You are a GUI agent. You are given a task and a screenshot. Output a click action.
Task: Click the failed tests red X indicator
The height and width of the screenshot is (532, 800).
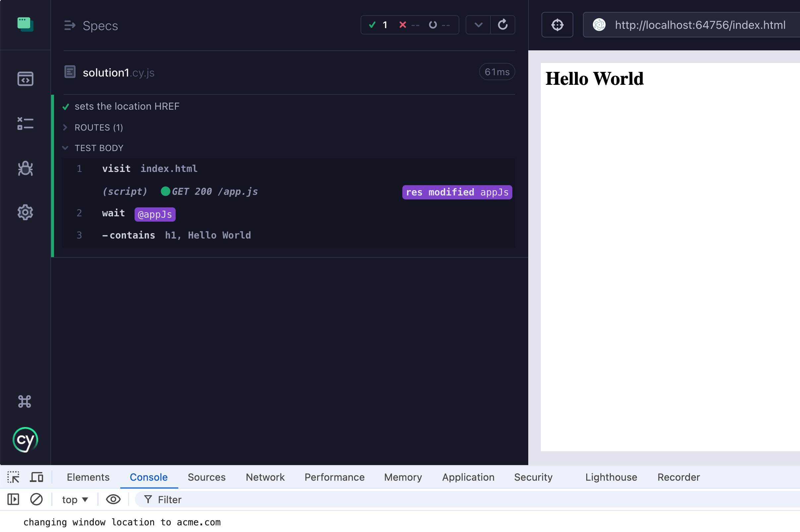click(x=410, y=25)
